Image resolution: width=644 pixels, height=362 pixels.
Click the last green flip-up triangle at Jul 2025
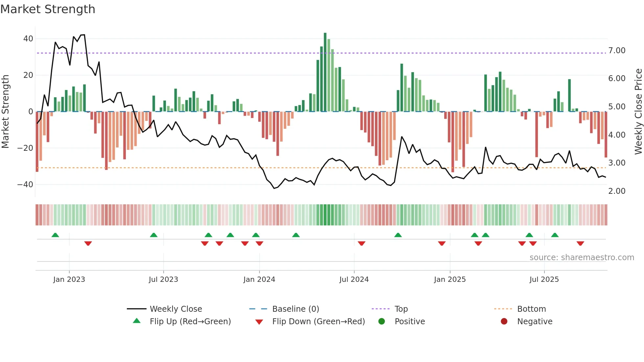(x=555, y=235)
